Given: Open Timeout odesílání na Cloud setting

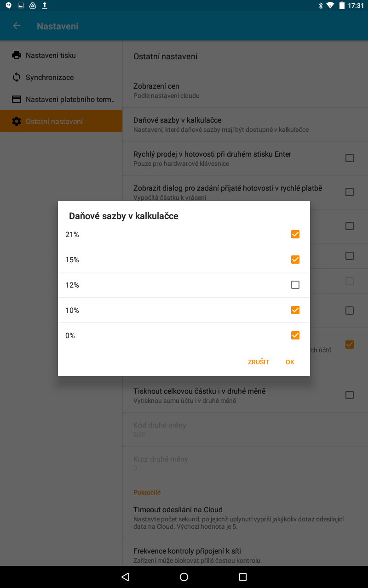Looking at the screenshot, I should point(246,518).
